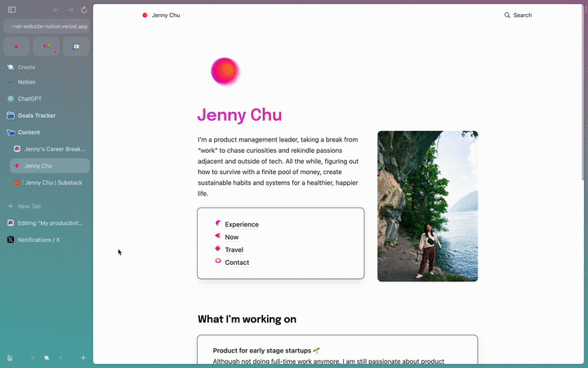This screenshot has width=588, height=368.
Task: Click the Jenny Chu page title
Action: (239, 115)
